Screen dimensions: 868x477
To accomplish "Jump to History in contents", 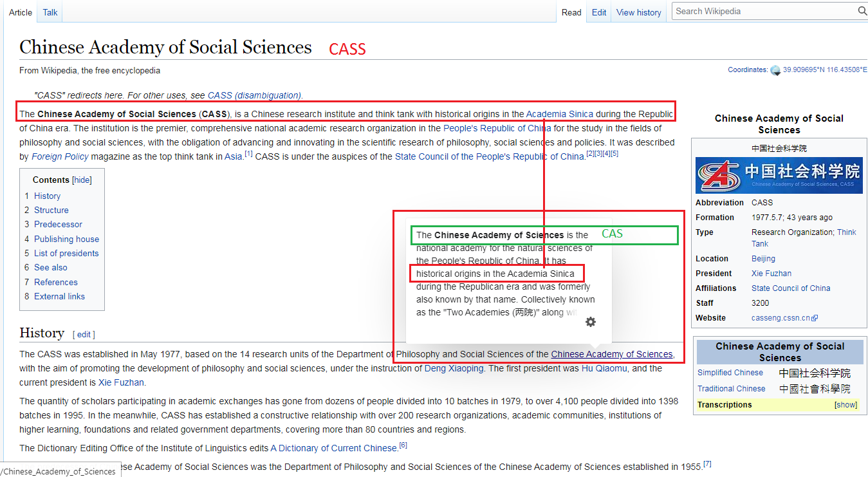I will point(47,196).
